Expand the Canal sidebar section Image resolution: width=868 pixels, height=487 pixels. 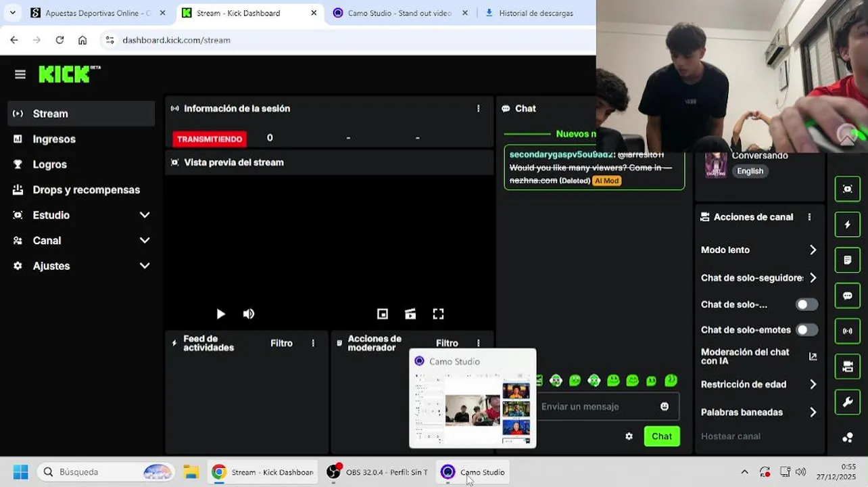[144, 241]
